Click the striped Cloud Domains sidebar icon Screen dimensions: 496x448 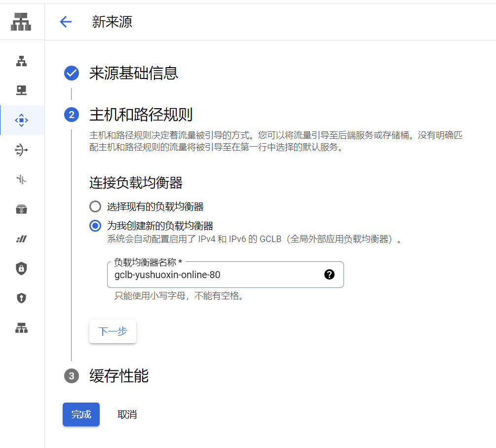21,239
